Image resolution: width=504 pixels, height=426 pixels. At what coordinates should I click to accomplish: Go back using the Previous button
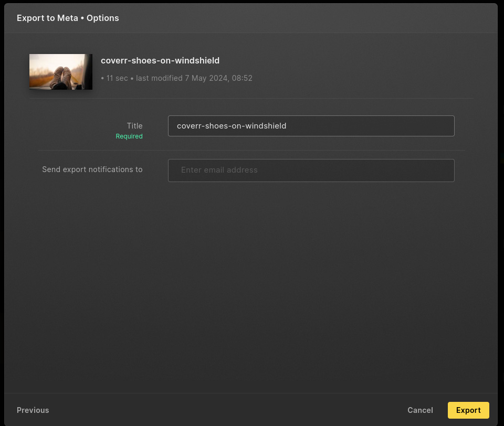pos(33,410)
